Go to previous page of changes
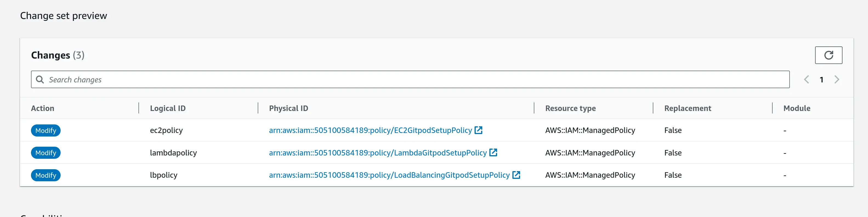This screenshot has height=217, width=868. point(806,80)
